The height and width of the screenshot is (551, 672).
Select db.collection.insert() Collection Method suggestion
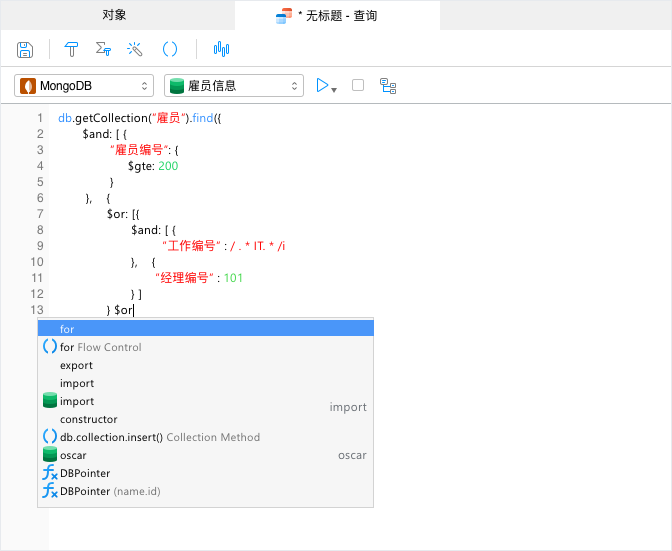coord(159,437)
